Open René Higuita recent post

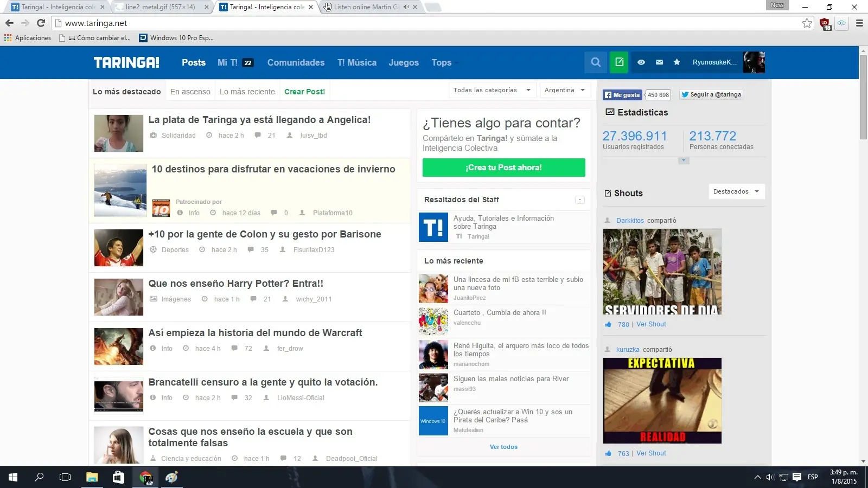(521, 350)
